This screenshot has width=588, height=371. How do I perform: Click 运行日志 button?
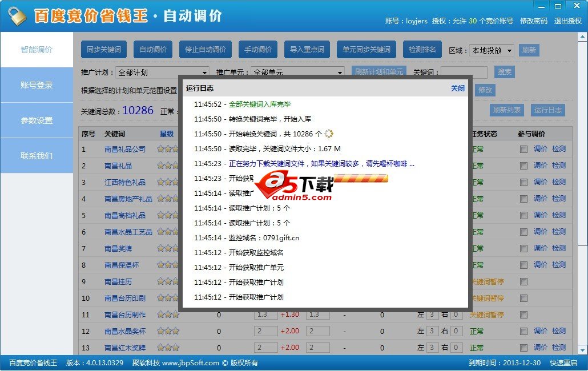click(x=548, y=110)
